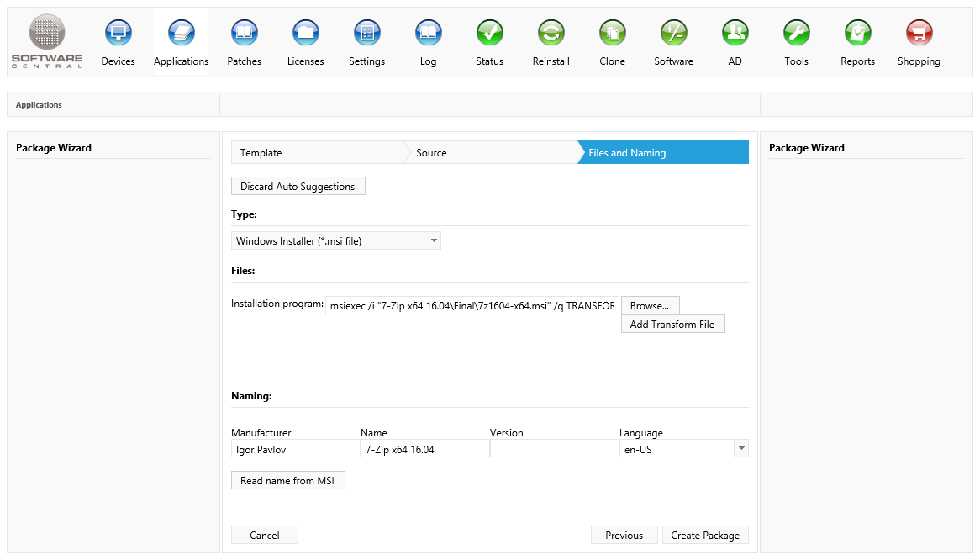Click the red Shopping cart icon
The width and height of the screenshot is (980, 560).
(x=919, y=34)
